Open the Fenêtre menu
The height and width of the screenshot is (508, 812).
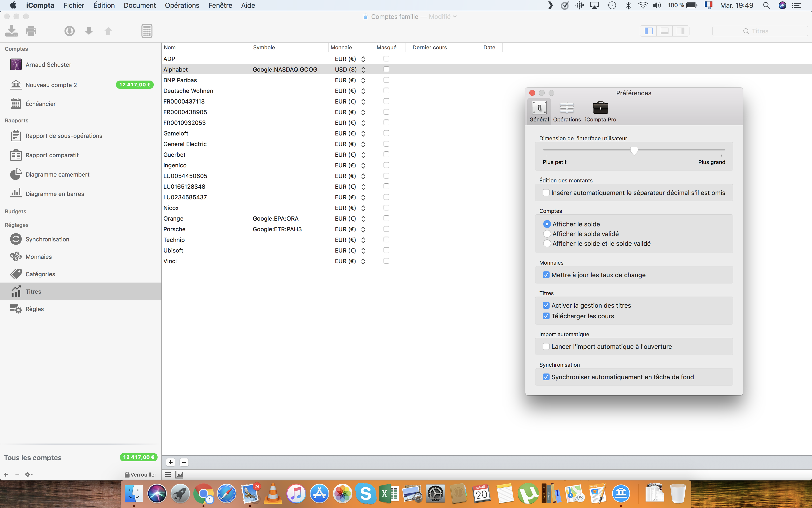tap(220, 5)
